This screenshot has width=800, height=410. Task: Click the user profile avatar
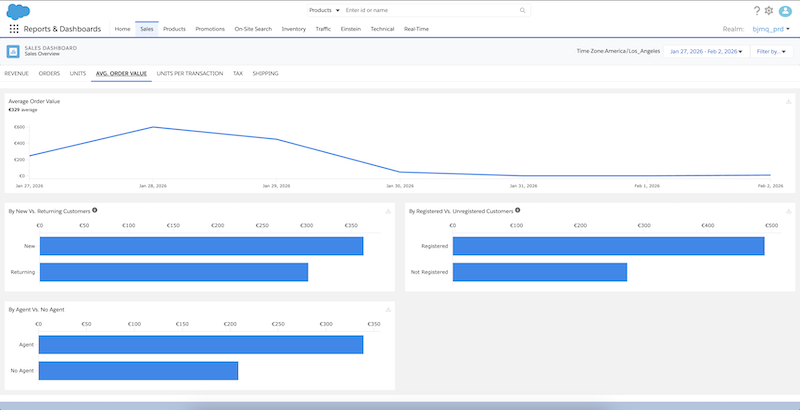[785, 11]
